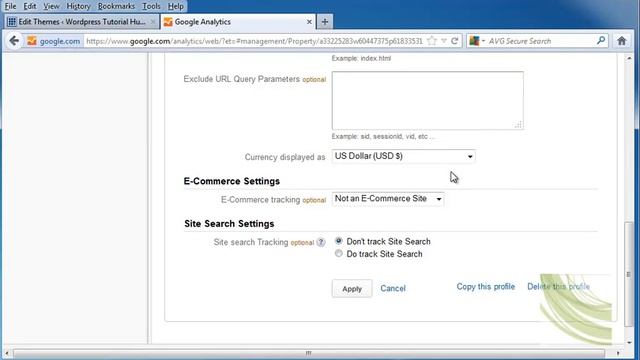
Task: Click the Exclude URL Query Parameters label
Action: tap(242, 79)
